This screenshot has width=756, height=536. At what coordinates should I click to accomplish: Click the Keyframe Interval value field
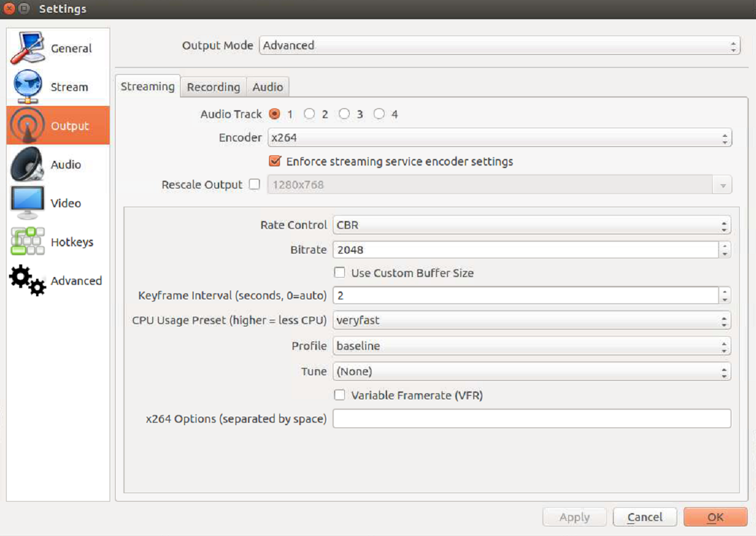525,296
